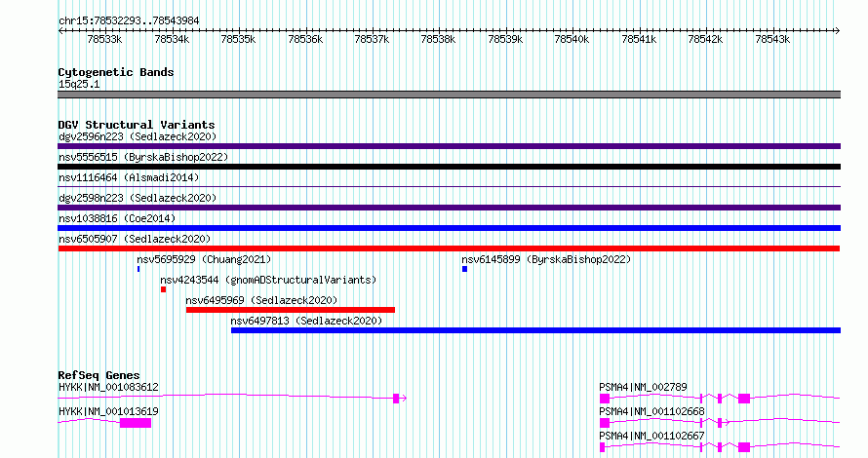Click the DGV Structural Variants track title
Viewport: 868px width, 458px height.
point(137,125)
